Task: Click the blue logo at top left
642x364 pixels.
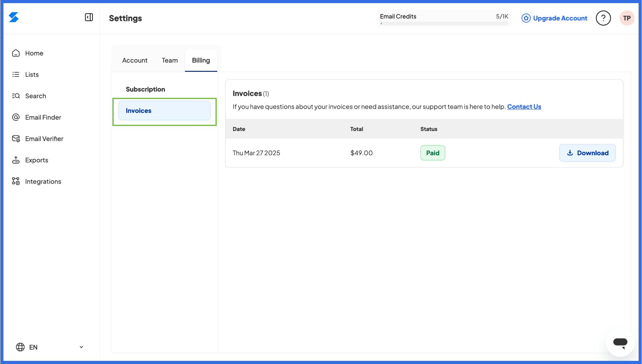Action: [14, 17]
